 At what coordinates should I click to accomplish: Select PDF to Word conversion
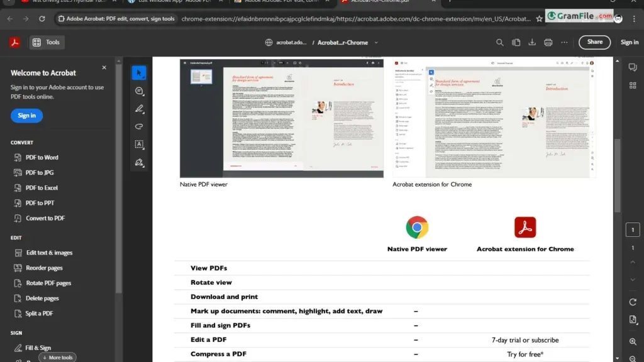point(36,158)
